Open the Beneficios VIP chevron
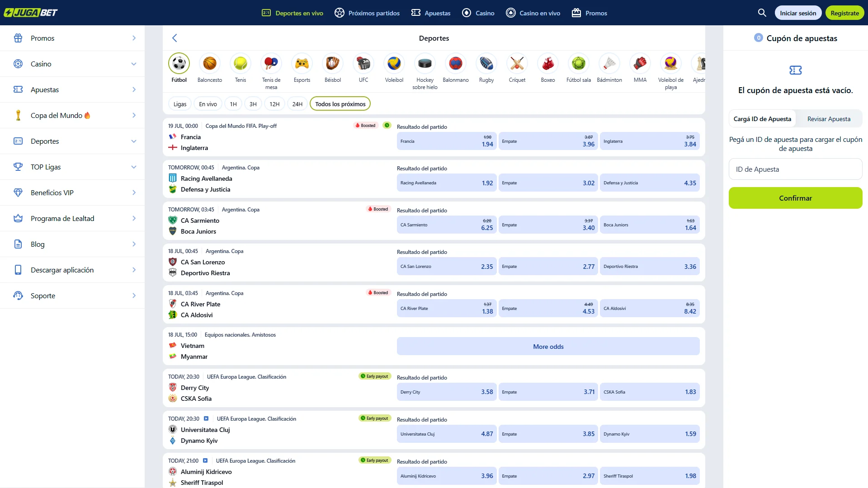This screenshot has width=868, height=488. pos(134,192)
